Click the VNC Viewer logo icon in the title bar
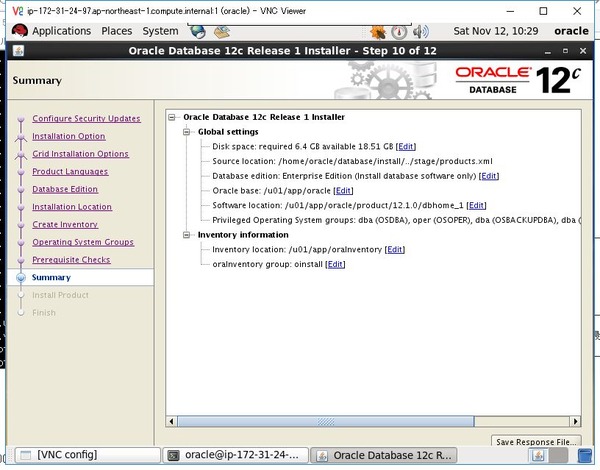This screenshot has width=600, height=470. [18, 11]
